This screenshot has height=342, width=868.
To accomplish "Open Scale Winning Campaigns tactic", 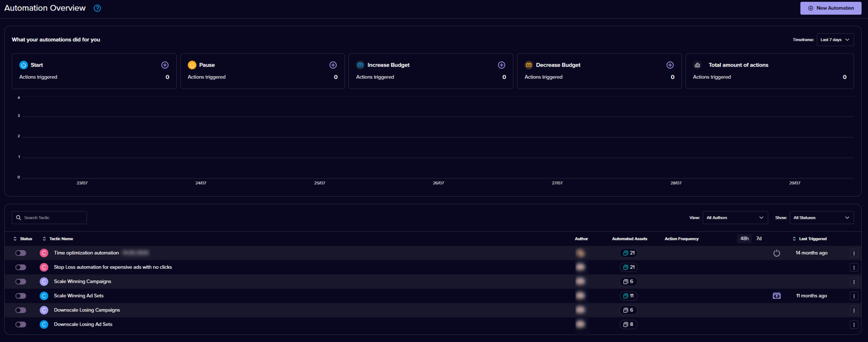I will pyautogui.click(x=83, y=281).
